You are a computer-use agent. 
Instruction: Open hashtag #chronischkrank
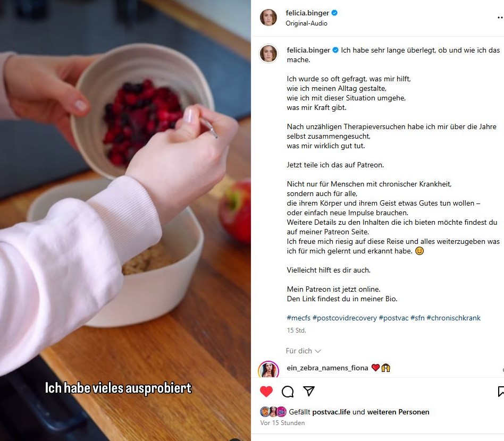pos(453,318)
